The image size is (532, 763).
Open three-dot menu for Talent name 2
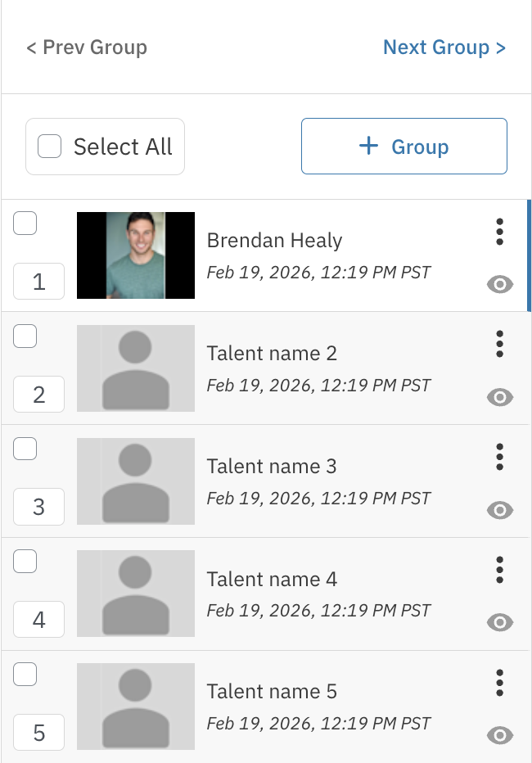[499, 345]
